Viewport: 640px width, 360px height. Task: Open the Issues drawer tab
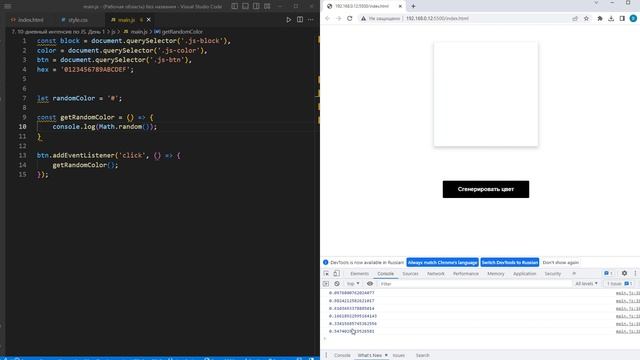[x=399, y=356]
